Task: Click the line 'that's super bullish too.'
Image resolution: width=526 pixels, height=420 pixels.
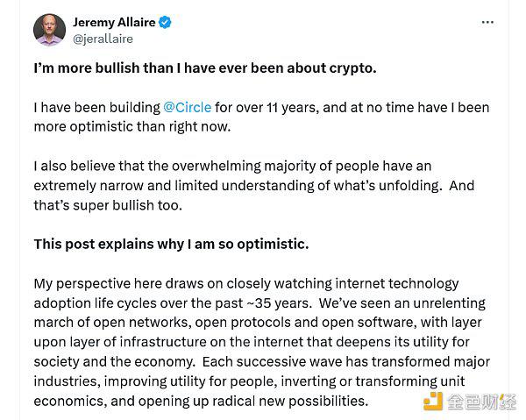Action: (x=108, y=205)
